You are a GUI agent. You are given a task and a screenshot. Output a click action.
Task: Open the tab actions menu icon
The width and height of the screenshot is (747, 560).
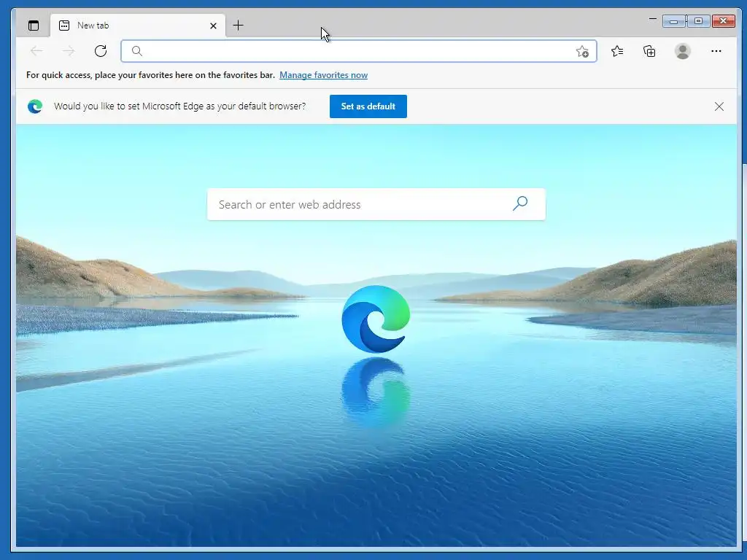(34, 26)
